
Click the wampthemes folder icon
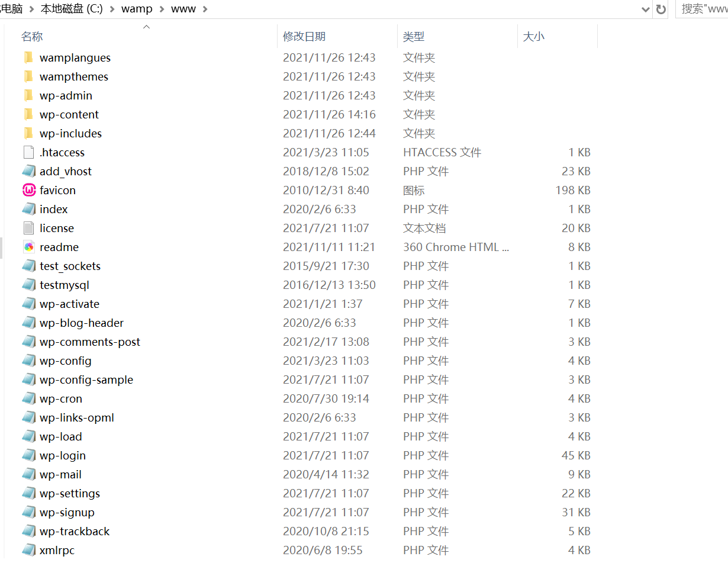(29, 76)
